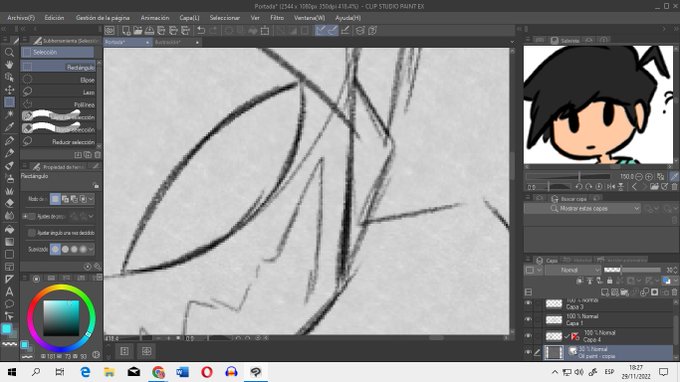Expand selection mode options dropdown arrow
680x382 pixels.
(91, 199)
